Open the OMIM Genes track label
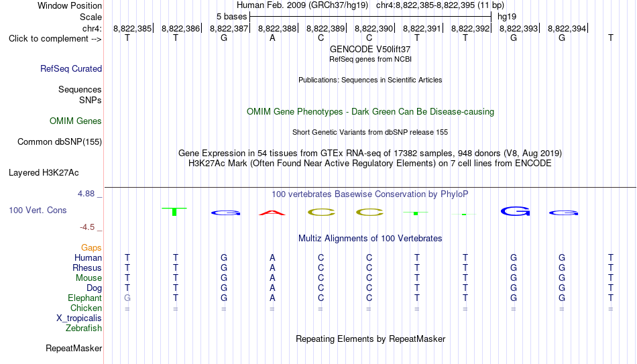 tap(76, 121)
